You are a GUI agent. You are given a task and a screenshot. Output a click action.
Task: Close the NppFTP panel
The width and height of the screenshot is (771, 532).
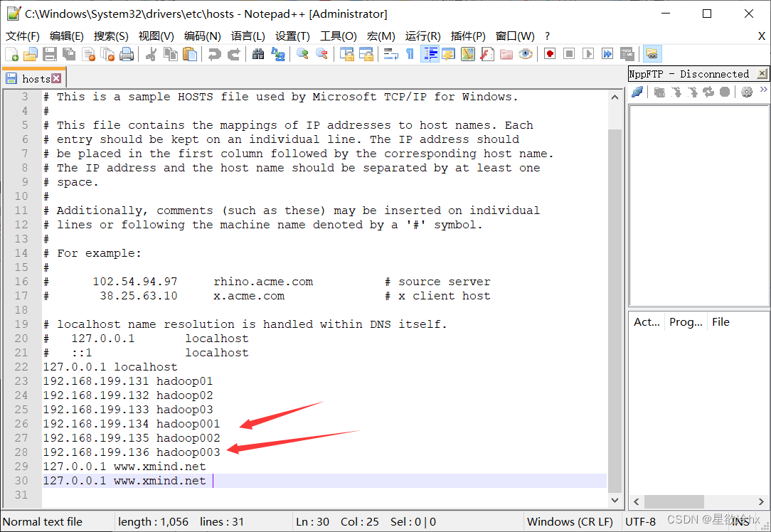762,74
